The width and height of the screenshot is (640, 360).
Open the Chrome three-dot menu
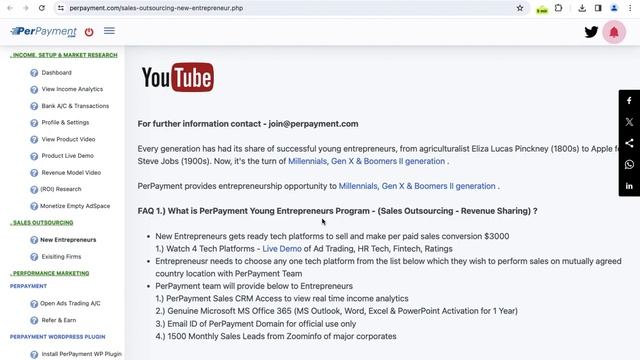point(630,8)
